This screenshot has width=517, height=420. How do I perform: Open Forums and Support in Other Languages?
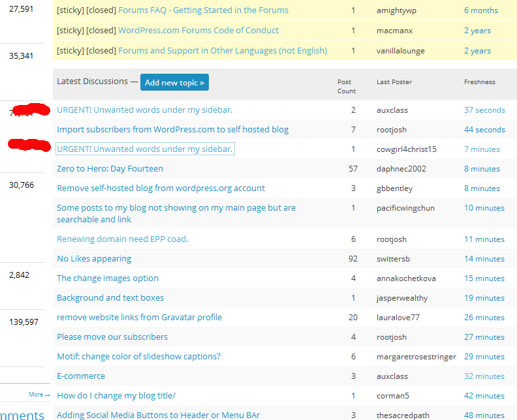tap(223, 50)
